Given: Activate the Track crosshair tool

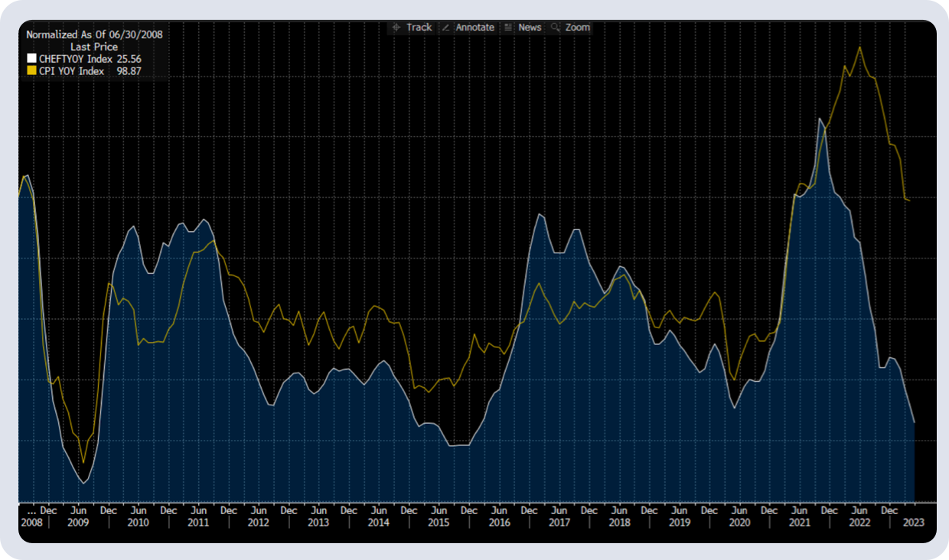Looking at the screenshot, I should [x=412, y=28].
